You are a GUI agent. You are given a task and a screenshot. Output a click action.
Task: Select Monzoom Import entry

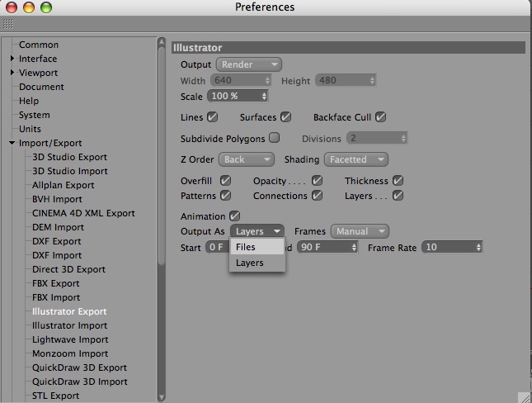tap(70, 353)
